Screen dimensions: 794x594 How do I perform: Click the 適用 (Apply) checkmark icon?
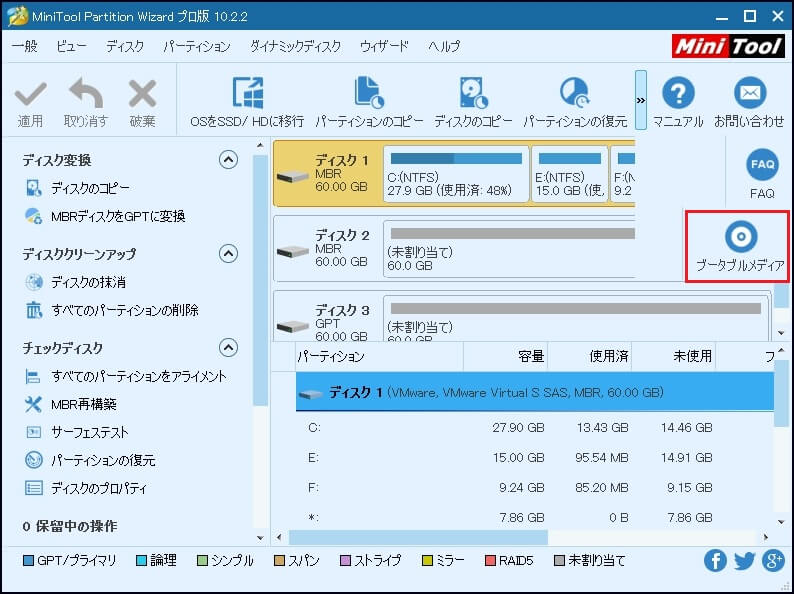[x=30, y=94]
